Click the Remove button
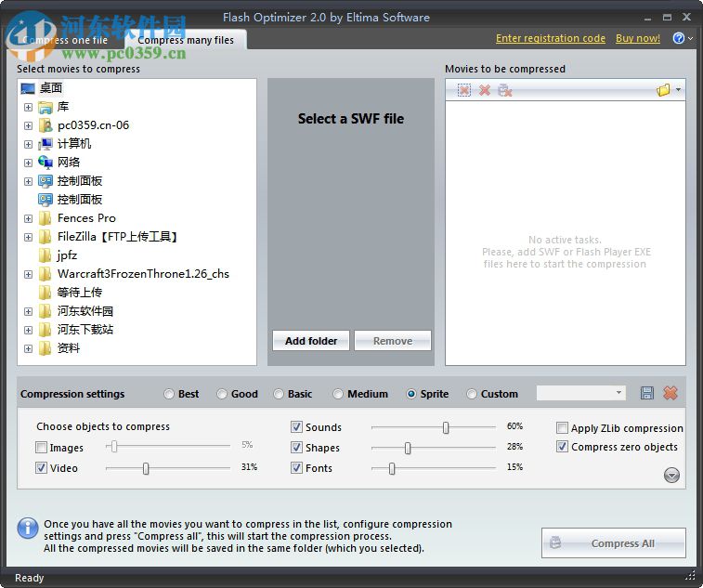The width and height of the screenshot is (703, 588). 393,341
